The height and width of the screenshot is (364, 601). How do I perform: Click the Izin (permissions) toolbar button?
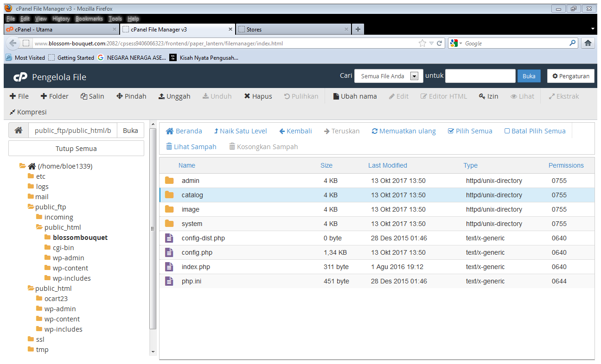pyautogui.click(x=489, y=96)
